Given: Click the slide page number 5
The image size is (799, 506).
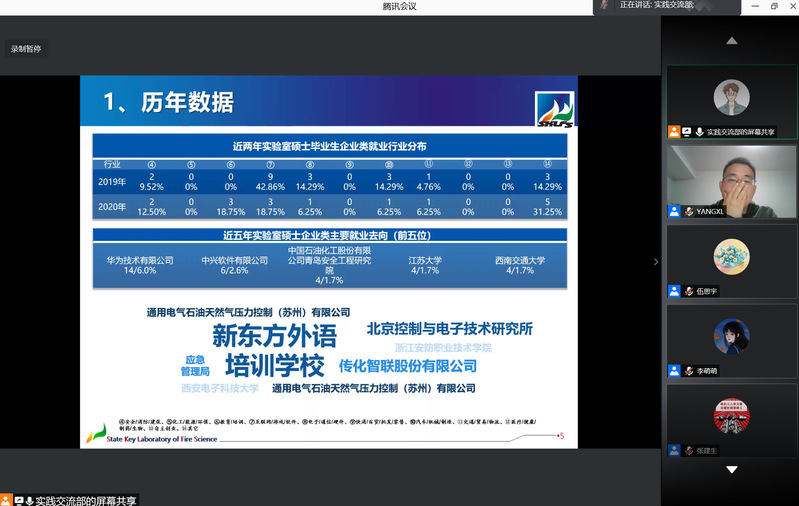Looking at the screenshot, I should coord(562,436).
